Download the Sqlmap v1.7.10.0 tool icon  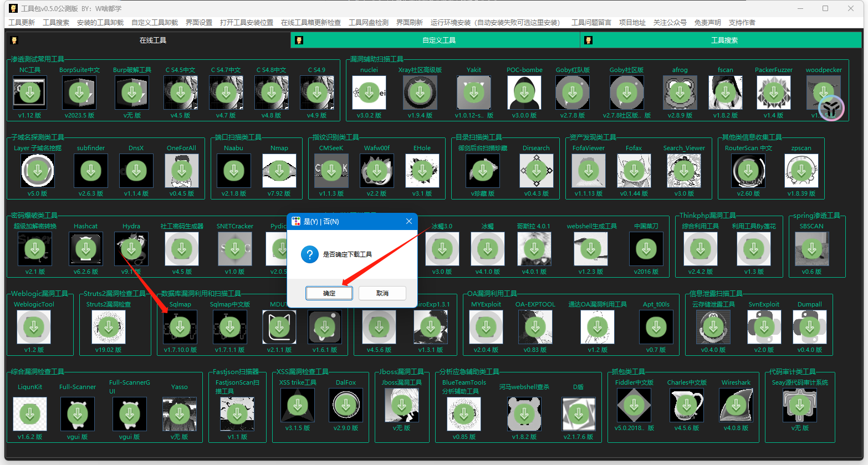[x=180, y=327]
